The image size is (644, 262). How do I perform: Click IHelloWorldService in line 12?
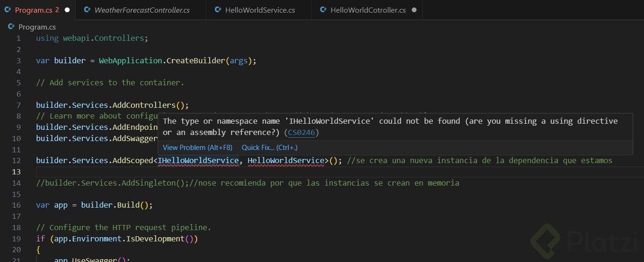198,161
